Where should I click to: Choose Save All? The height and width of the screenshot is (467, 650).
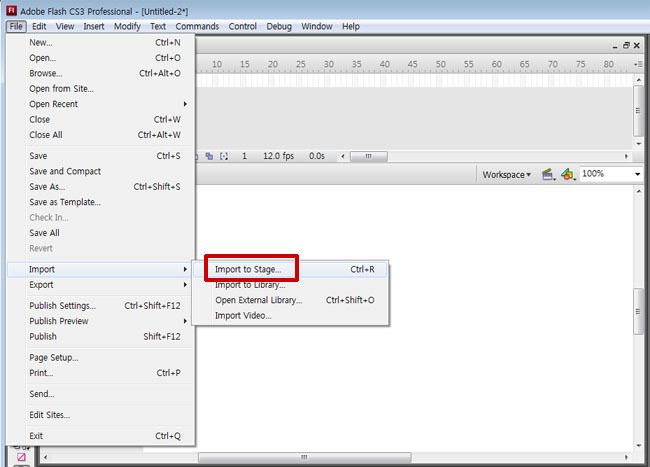pos(101,233)
